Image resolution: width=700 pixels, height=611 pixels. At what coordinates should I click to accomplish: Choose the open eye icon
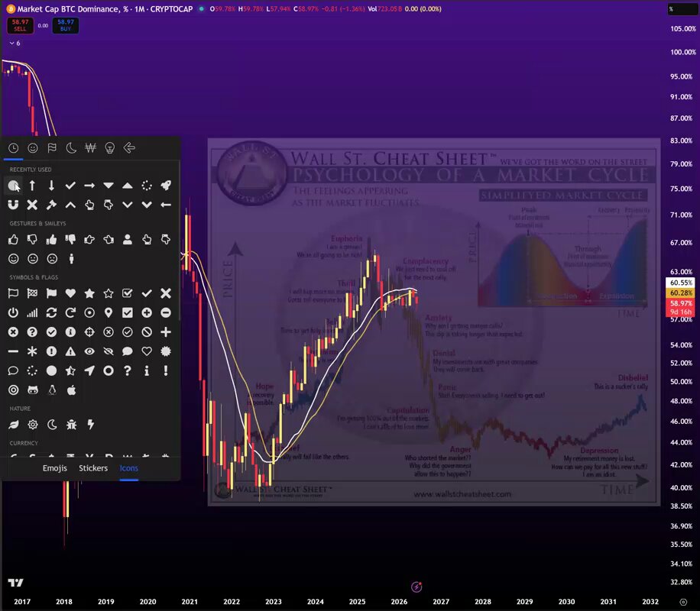89,351
